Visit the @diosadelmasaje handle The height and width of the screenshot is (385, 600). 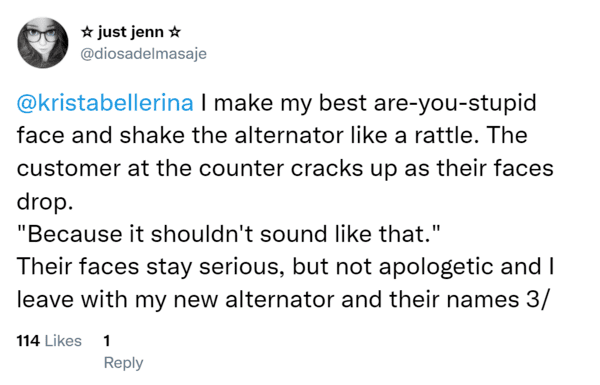[143, 54]
